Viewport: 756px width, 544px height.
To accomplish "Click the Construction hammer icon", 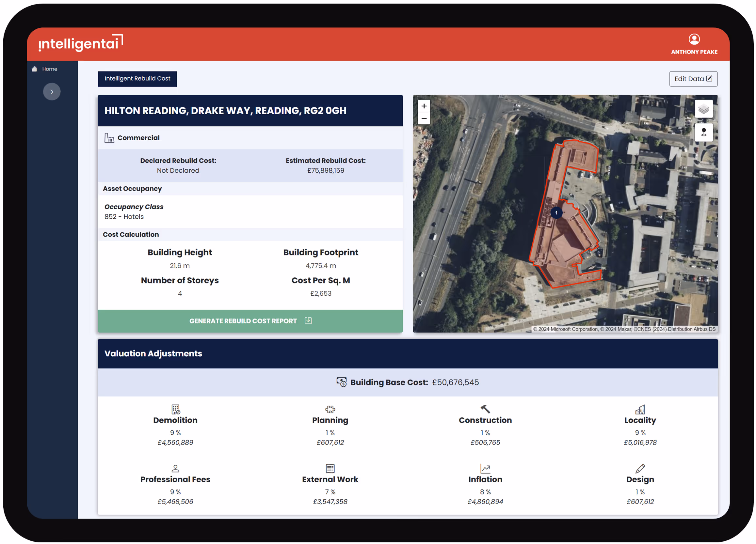I will [x=485, y=409].
